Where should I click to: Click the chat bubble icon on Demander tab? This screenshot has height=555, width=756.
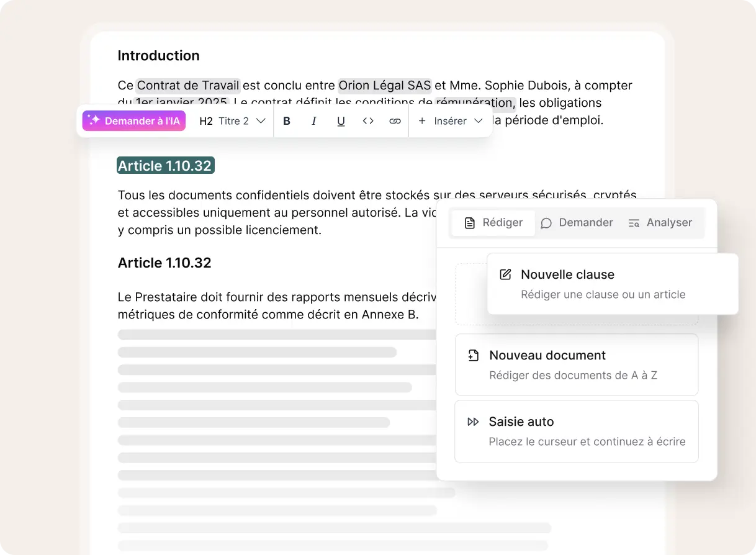pyautogui.click(x=546, y=223)
